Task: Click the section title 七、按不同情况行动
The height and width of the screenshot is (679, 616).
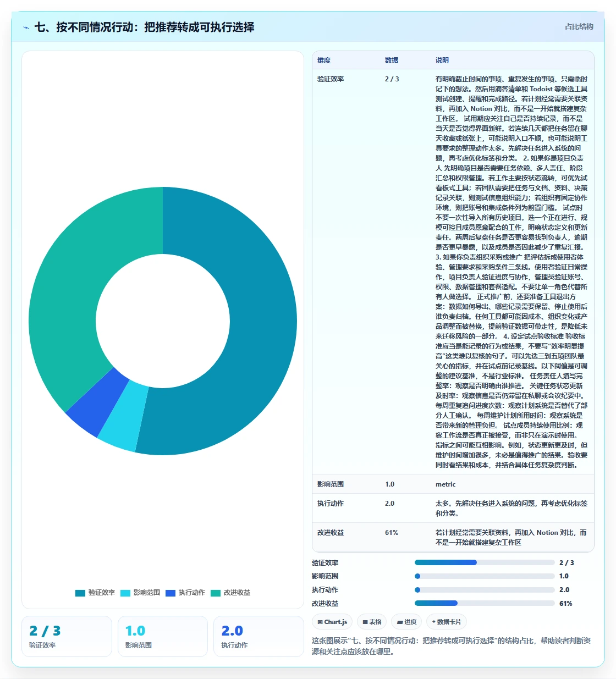Action: (144, 27)
